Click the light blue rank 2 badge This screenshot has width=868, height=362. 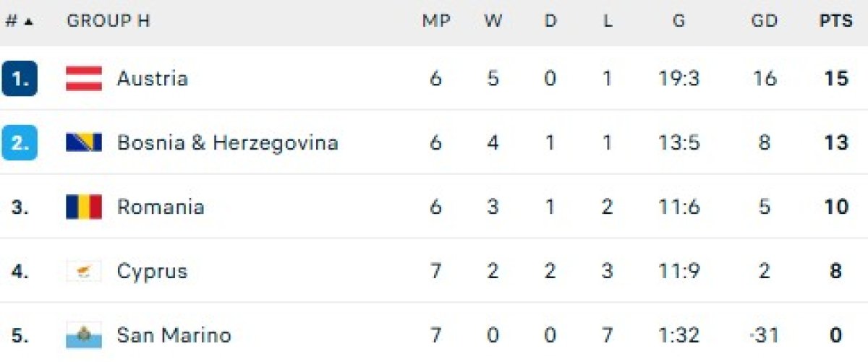point(20,142)
